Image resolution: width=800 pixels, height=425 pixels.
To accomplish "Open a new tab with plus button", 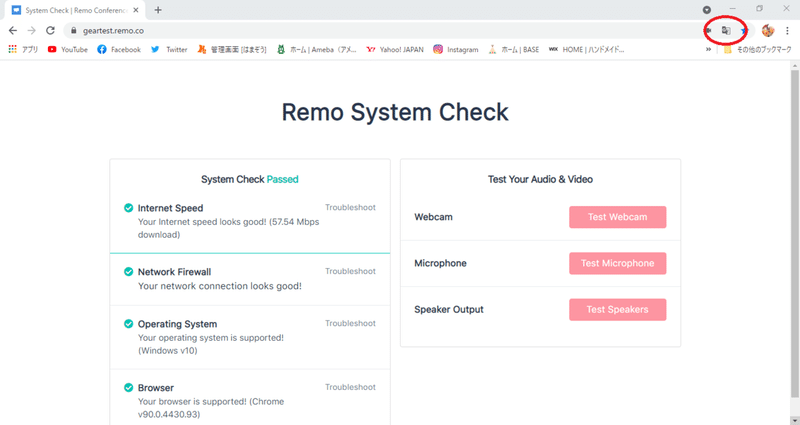I will click(x=158, y=10).
